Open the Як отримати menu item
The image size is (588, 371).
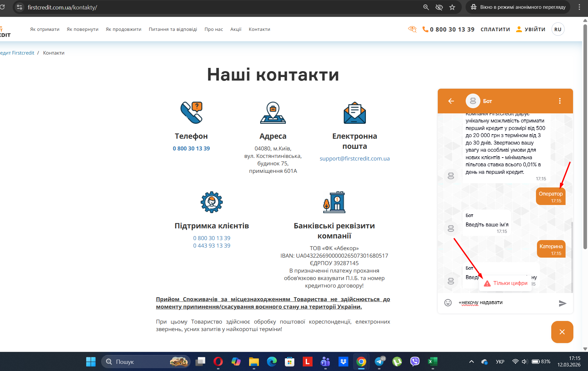(45, 29)
